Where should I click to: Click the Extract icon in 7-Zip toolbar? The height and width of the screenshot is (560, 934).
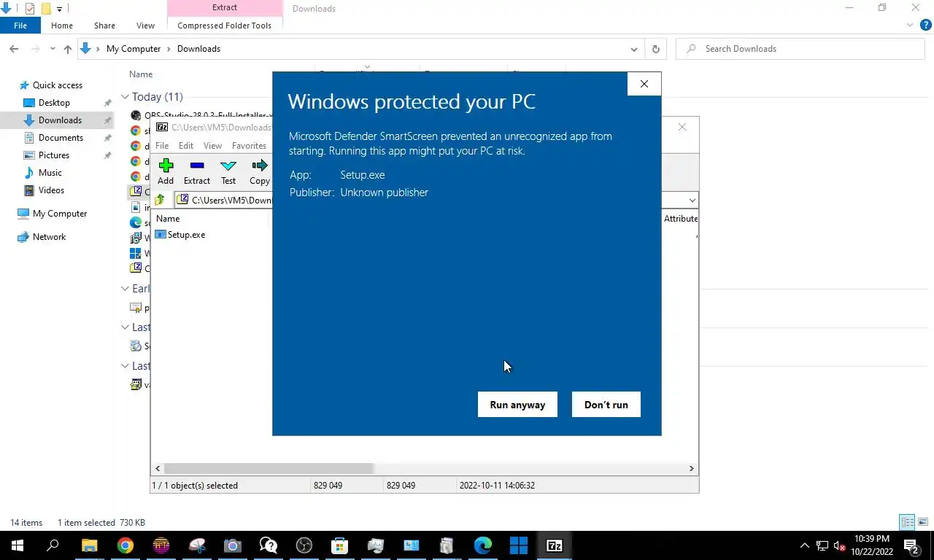pos(196,171)
